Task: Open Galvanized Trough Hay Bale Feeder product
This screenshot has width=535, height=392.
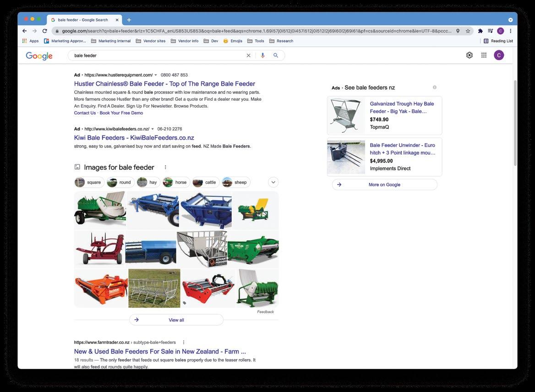Action: (x=402, y=108)
